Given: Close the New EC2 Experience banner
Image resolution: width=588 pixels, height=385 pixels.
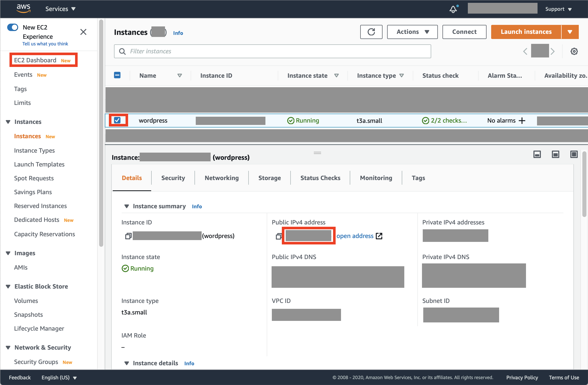Looking at the screenshot, I should pyautogui.click(x=83, y=32).
